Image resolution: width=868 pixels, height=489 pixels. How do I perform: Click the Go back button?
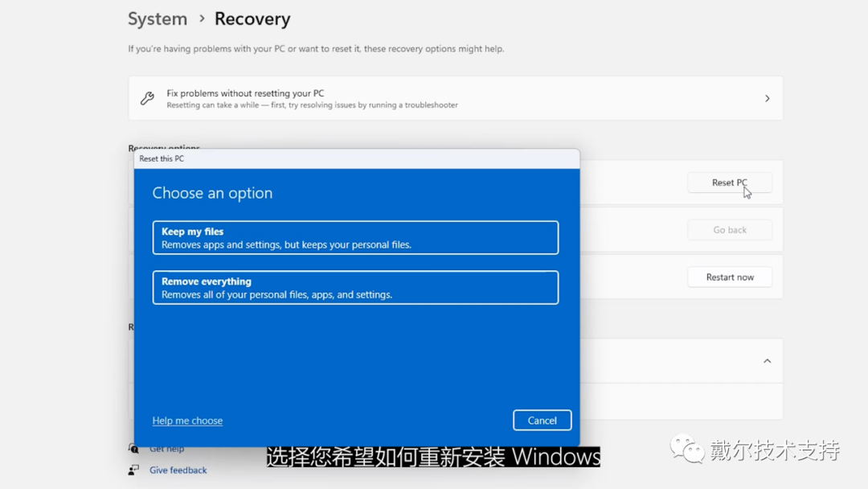(x=730, y=230)
